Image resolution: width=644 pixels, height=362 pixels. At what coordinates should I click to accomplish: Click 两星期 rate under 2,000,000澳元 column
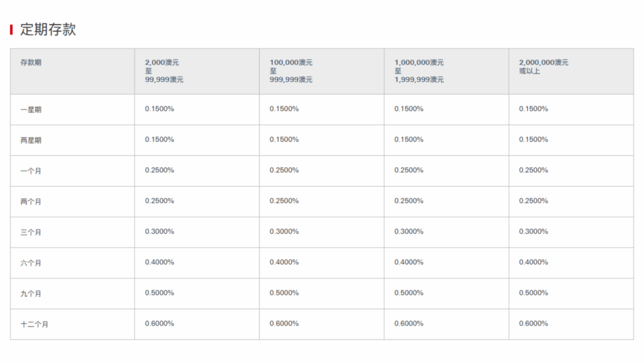point(533,140)
